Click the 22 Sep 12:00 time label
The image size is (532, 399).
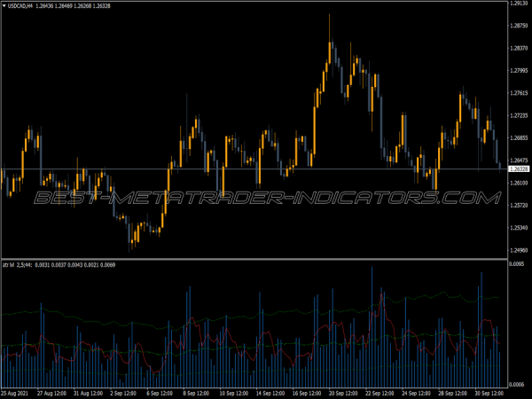click(x=379, y=394)
